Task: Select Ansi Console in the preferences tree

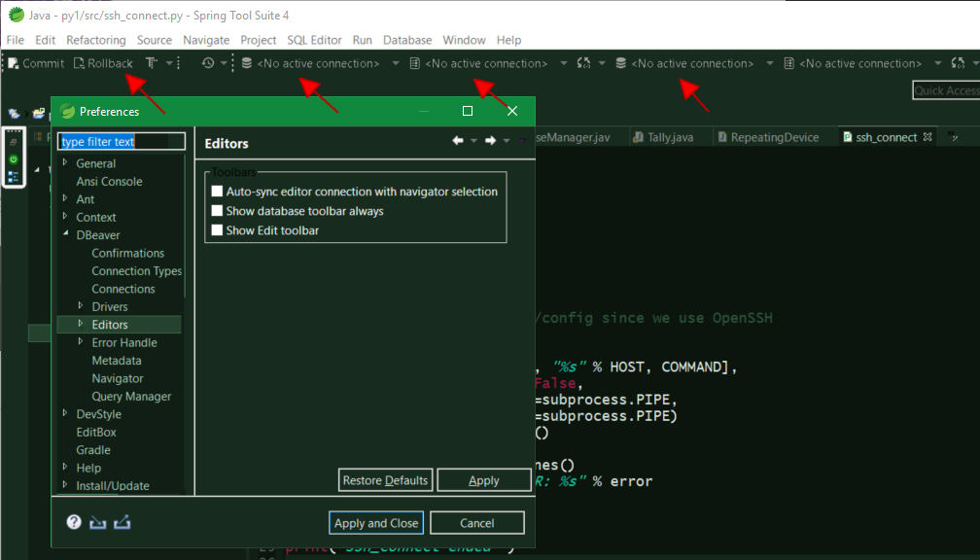Action: pos(109,181)
